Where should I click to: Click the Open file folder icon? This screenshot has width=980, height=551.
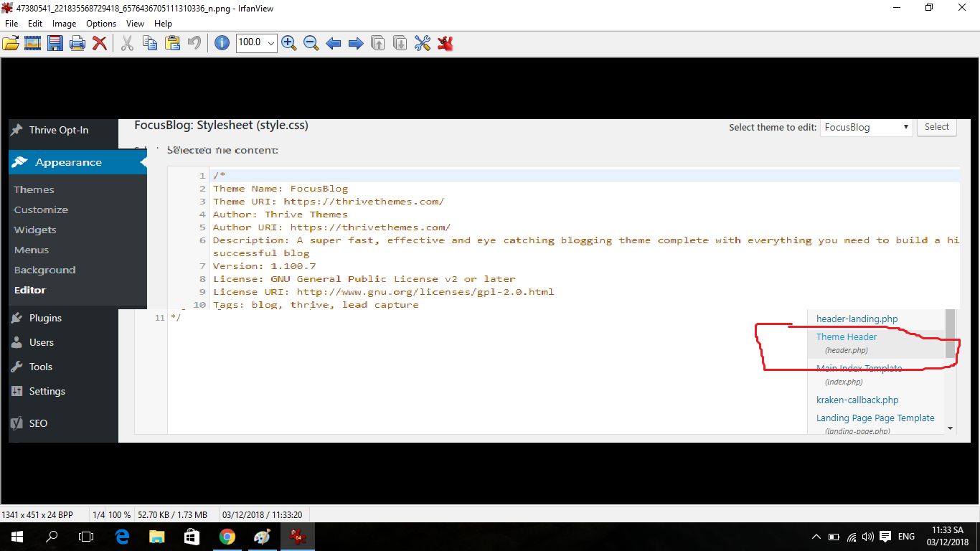[x=10, y=43]
